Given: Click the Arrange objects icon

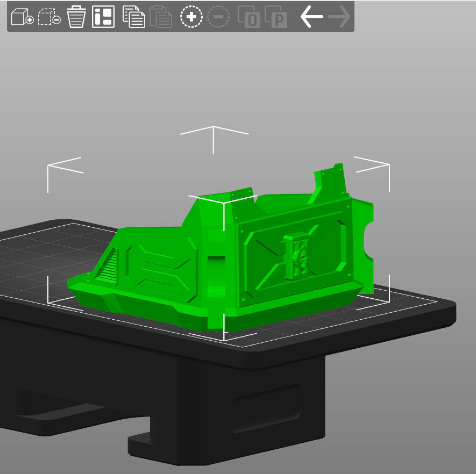Looking at the screenshot, I should pos(103,17).
